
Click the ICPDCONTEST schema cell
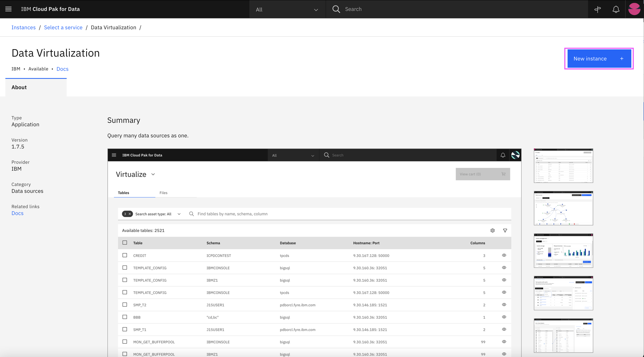219,256
